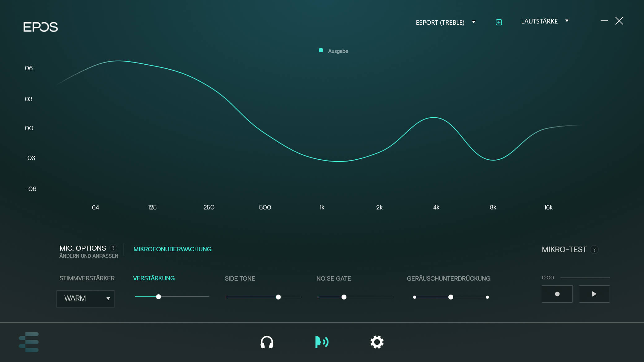Image resolution: width=644 pixels, height=362 pixels.
Task: Open the headphone playback settings tab
Action: 267,342
